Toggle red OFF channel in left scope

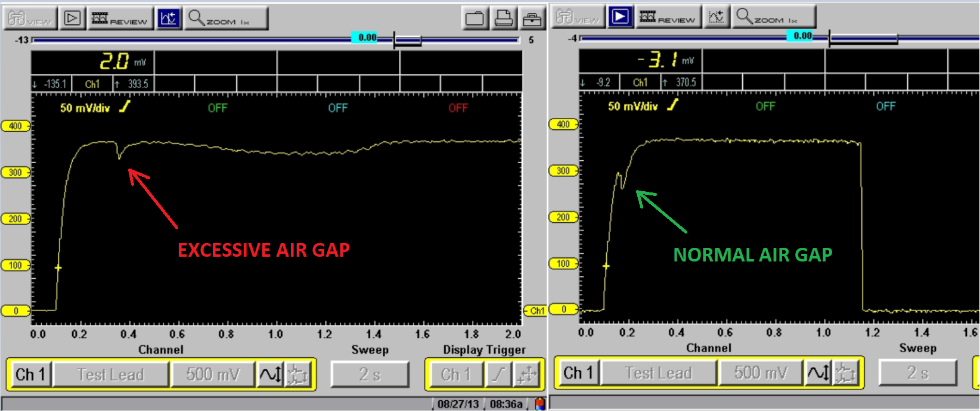point(458,108)
